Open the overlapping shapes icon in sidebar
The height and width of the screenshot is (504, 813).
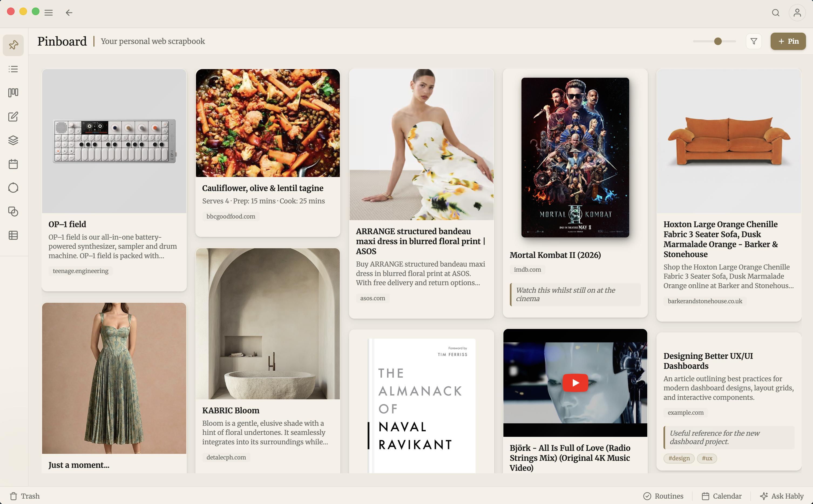[13, 211]
